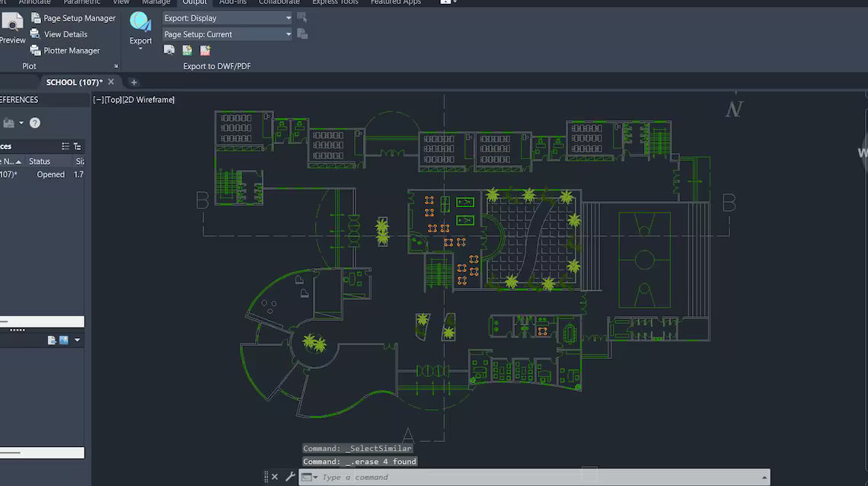This screenshot has height=486, width=868.
Task: Select the Opened reference row
Action: point(42,174)
